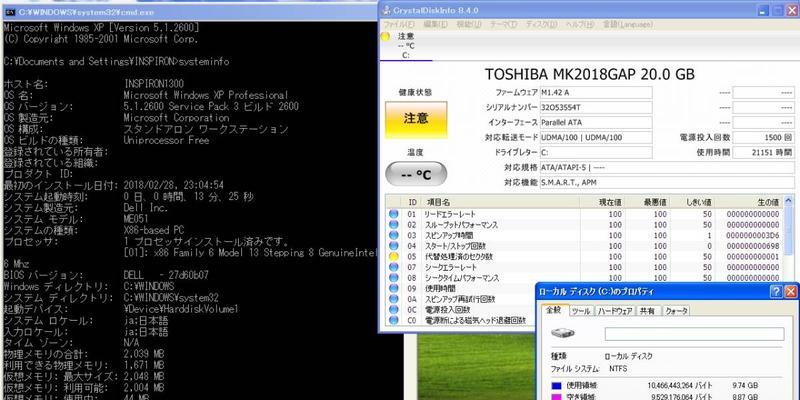Click yellow status icon for ID 05 row
The width and height of the screenshot is (800, 400).
pyautogui.click(x=393, y=257)
